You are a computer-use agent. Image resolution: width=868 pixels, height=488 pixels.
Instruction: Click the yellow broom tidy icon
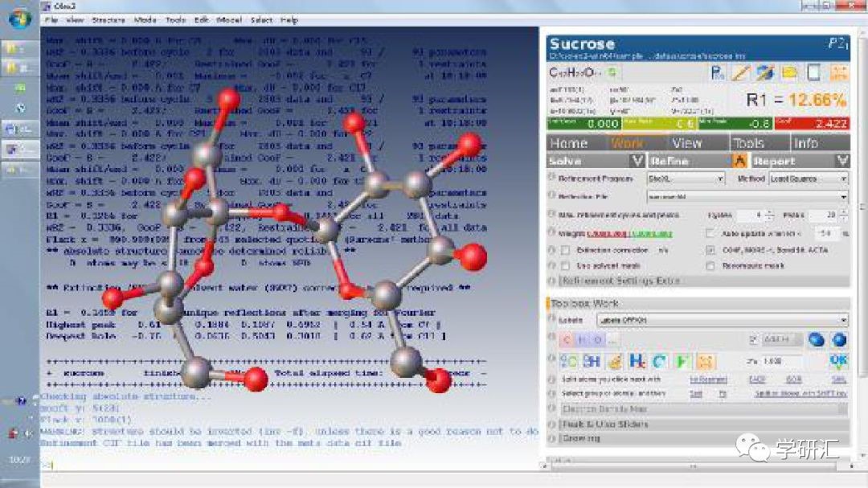pyautogui.click(x=615, y=362)
